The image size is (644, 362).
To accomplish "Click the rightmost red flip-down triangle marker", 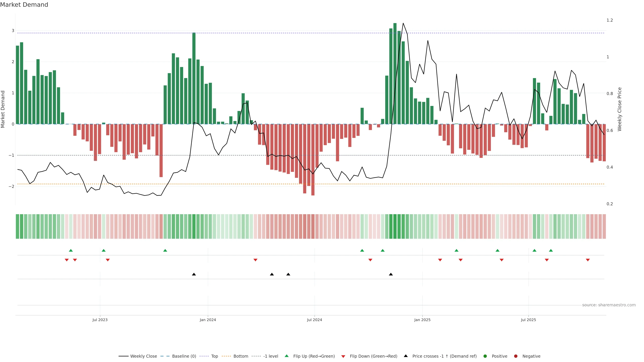I will (588, 260).
